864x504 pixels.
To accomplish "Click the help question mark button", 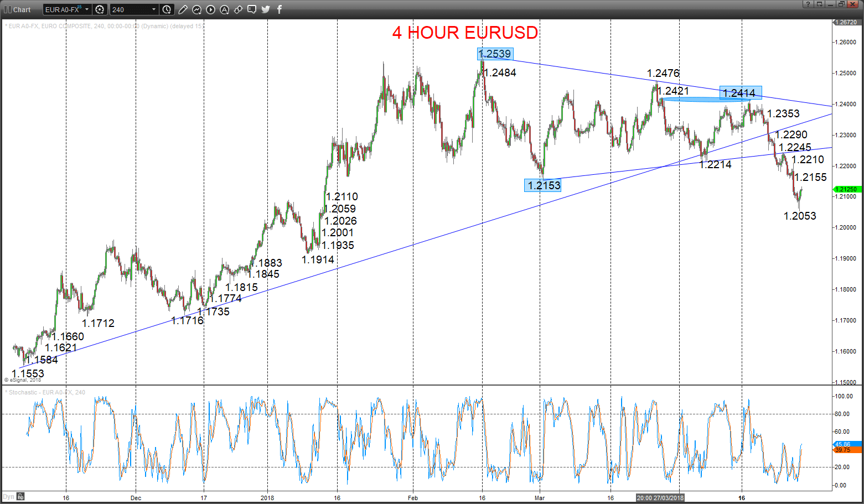I will tap(808, 4).
